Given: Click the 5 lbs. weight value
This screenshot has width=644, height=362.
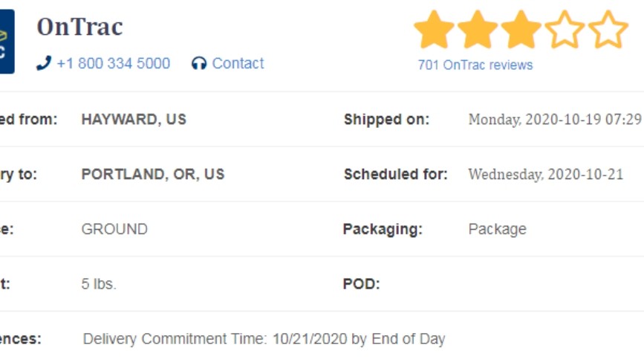Looking at the screenshot, I should click(x=99, y=284).
